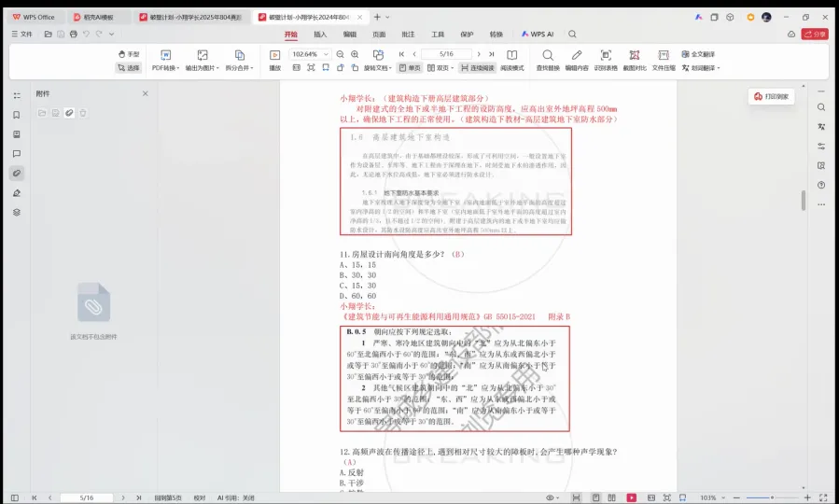Click the print icon in quick access bar
This screenshot has height=504, width=839.
(74, 34)
